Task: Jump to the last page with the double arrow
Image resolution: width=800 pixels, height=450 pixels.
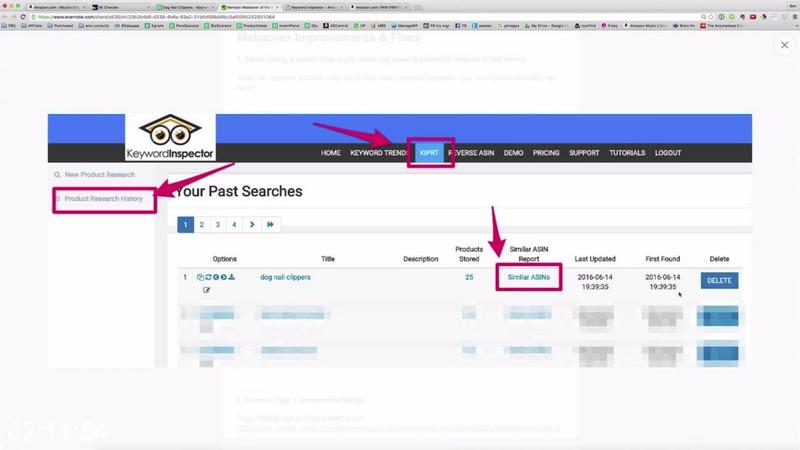Action: [270, 224]
